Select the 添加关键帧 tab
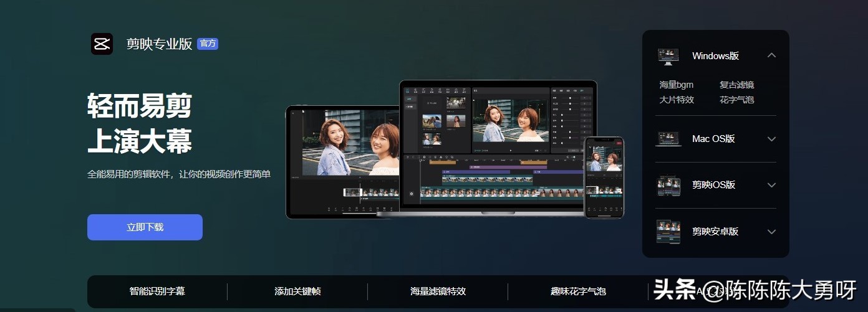The width and height of the screenshot is (868, 312). [297, 291]
